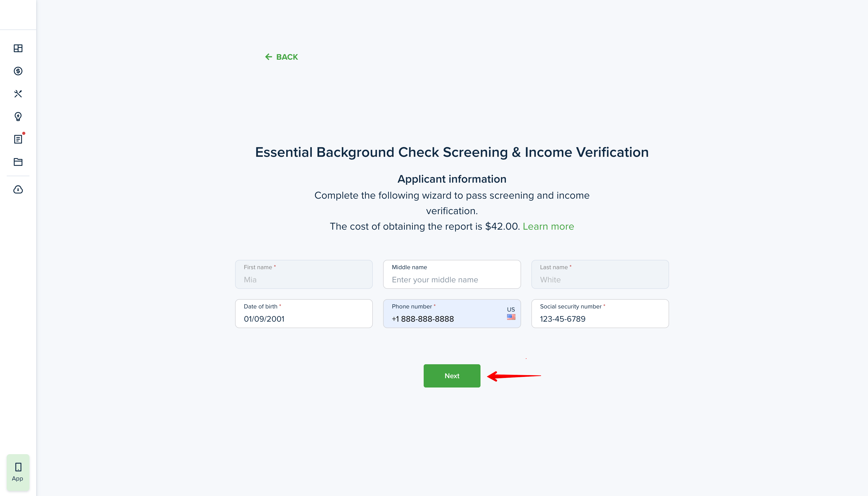Viewport: 868px width, 496px height.
Task: Click the green back arrow icon
Action: (268, 57)
